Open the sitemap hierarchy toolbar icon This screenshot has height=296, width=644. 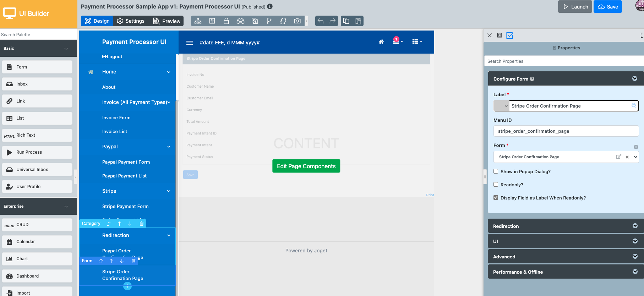[x=198, y=21]
